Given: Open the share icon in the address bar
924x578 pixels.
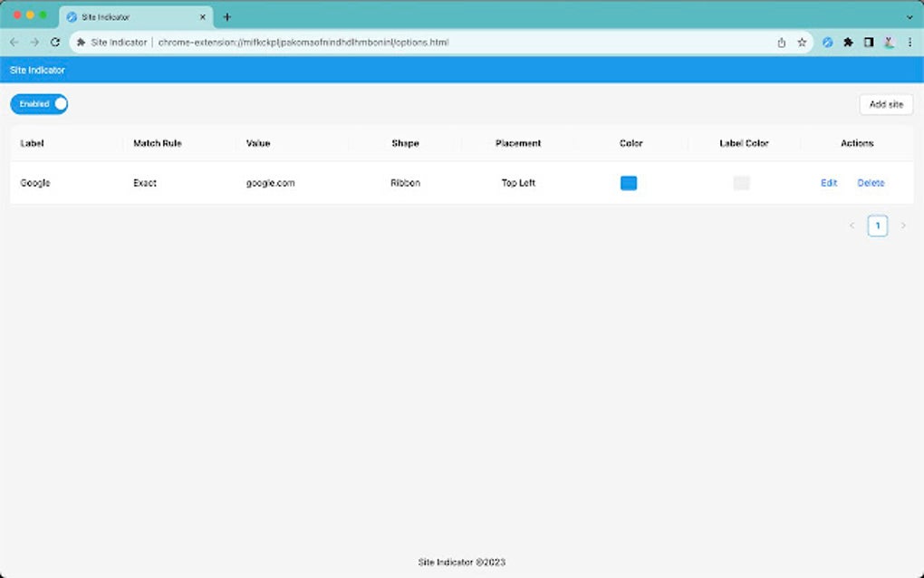Looking at the screenshot, I should 780,42.
